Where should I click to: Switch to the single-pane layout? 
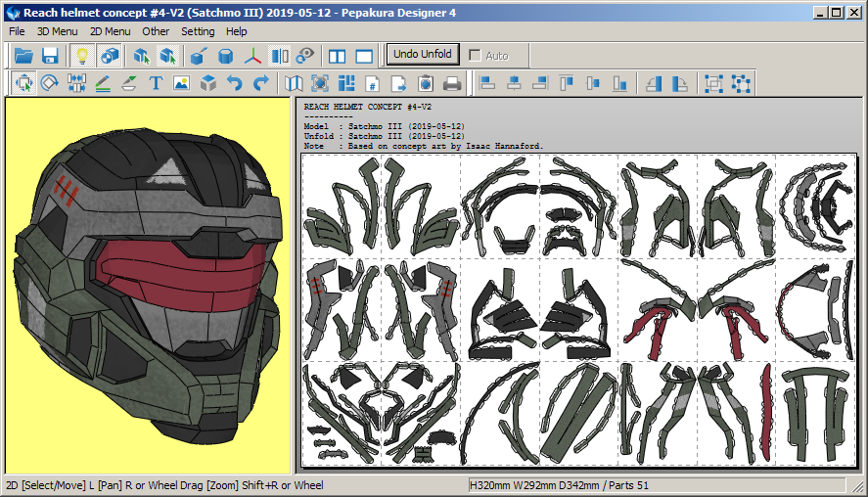[364, 56]
